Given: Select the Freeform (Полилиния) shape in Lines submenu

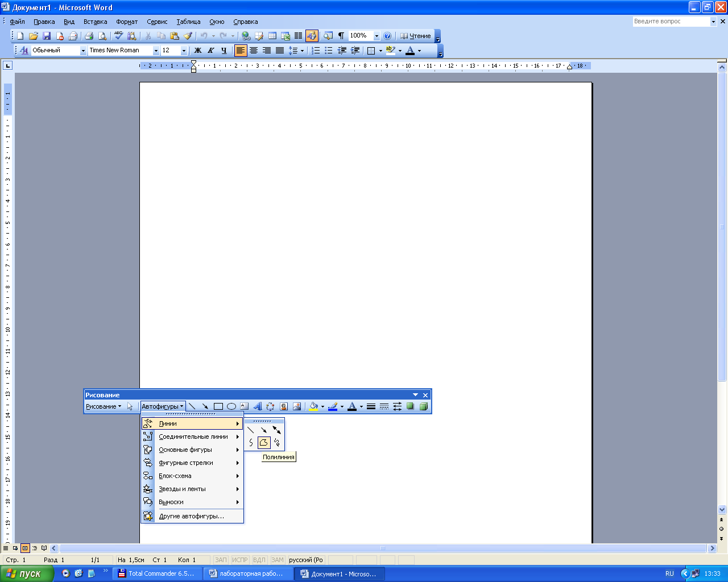Looking at the screenshot, I should tap(264, 443).
